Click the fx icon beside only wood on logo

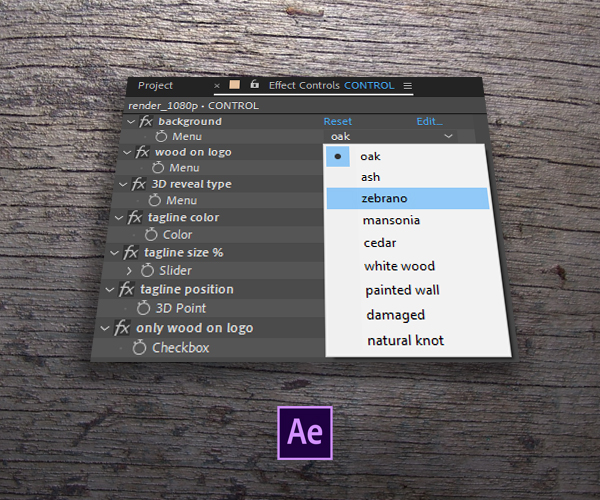(x=122, y=328)
